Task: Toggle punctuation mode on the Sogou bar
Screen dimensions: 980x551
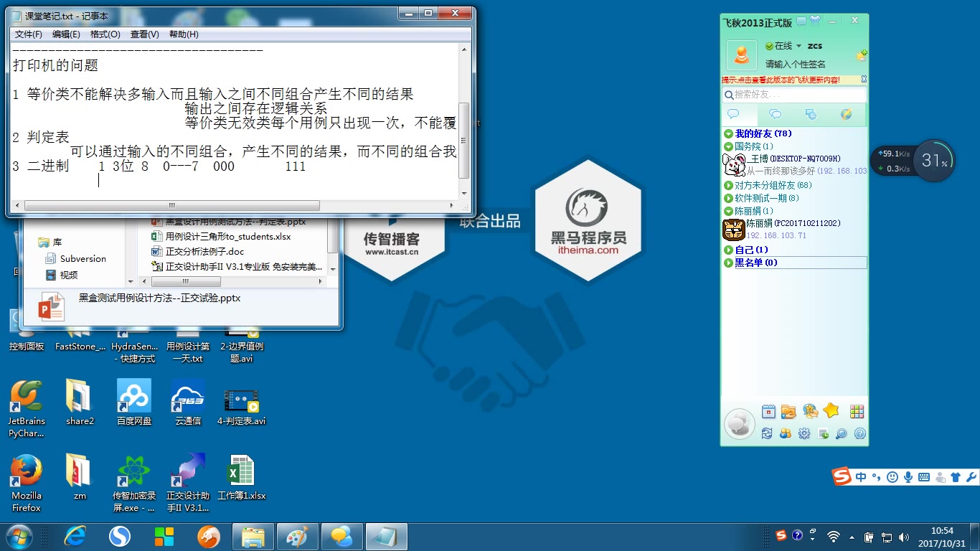Action: point(877,477)
